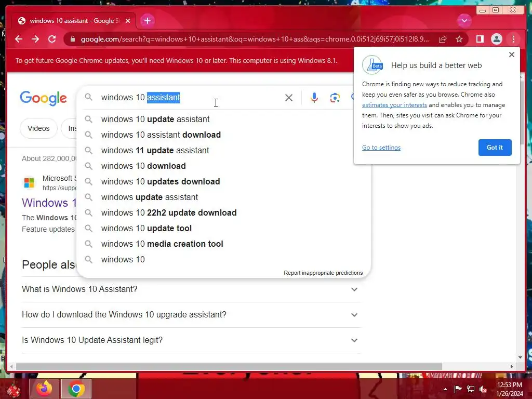Screen dimensions: 532x399
Task: Expand 'What is Windows 10 Assistant?' question
Action: point(191,289)
